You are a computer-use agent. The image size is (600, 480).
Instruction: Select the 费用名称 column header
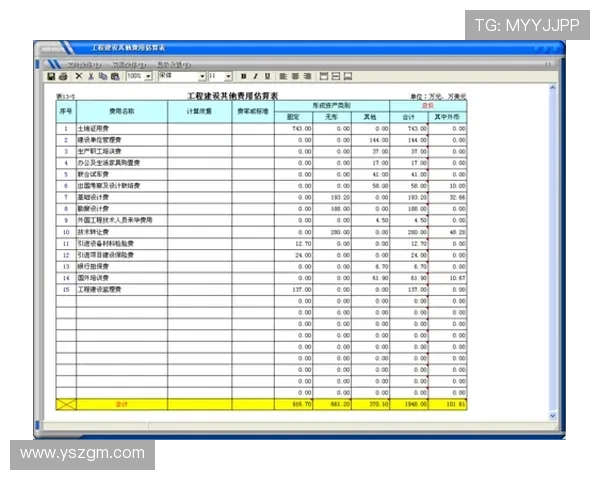point(122,111)
